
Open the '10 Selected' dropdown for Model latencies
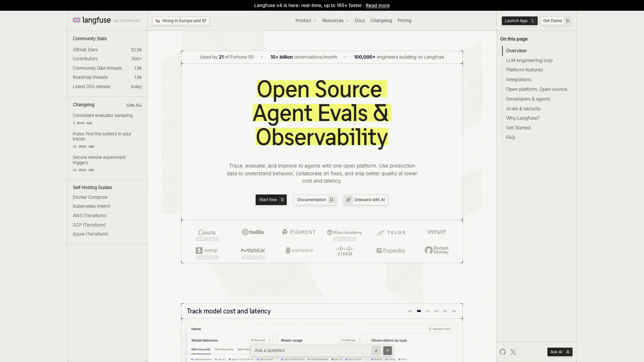(x=261, y=340)
